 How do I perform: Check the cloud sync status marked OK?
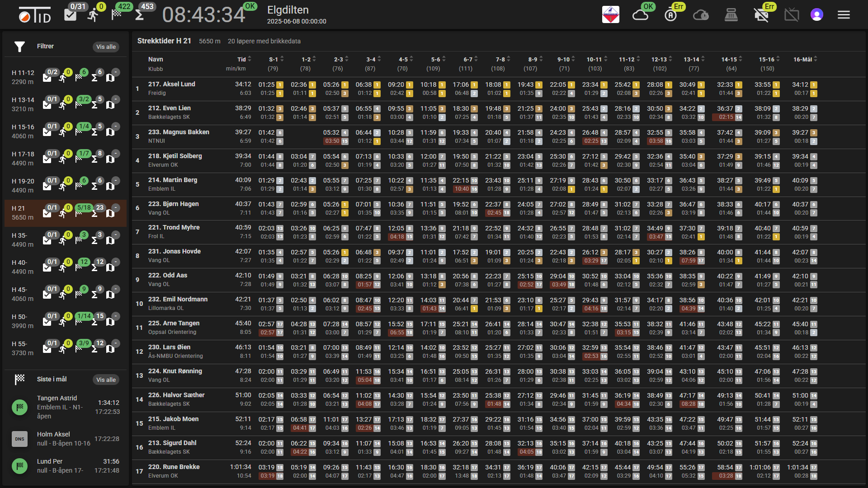(640, 15)
